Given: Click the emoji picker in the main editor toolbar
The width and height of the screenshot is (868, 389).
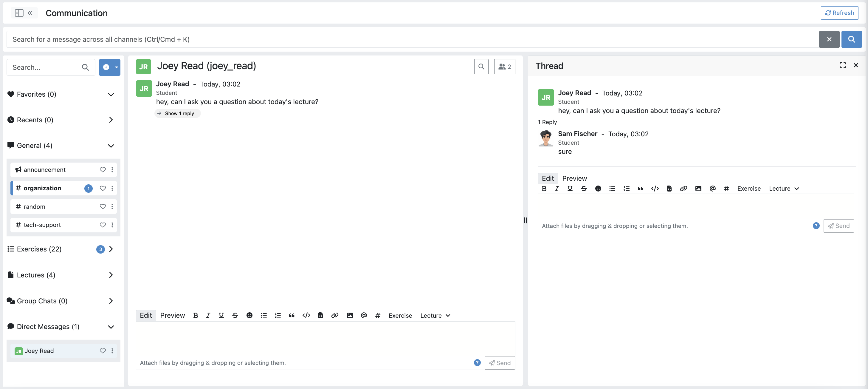Looking at the screenshot, I should [x=249, y=316].
